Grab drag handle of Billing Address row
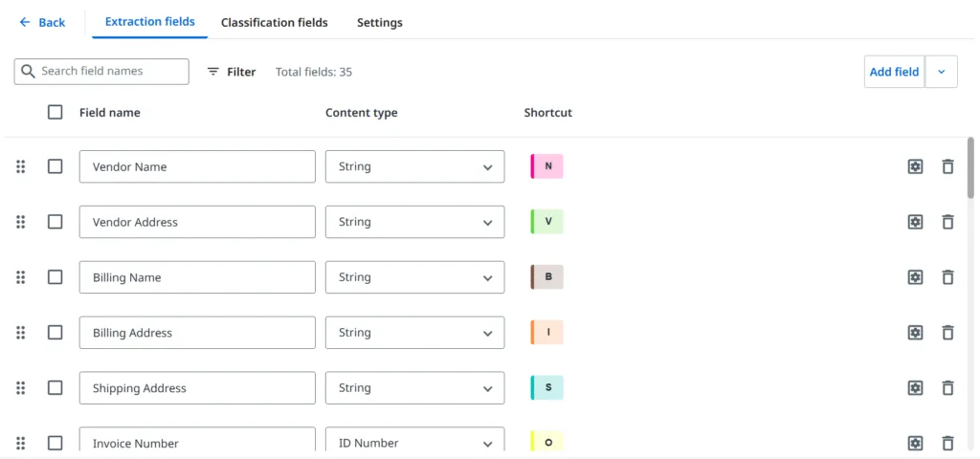Viewport: 980px width, 459px height. pyautogui.click(x=21, y=332)
